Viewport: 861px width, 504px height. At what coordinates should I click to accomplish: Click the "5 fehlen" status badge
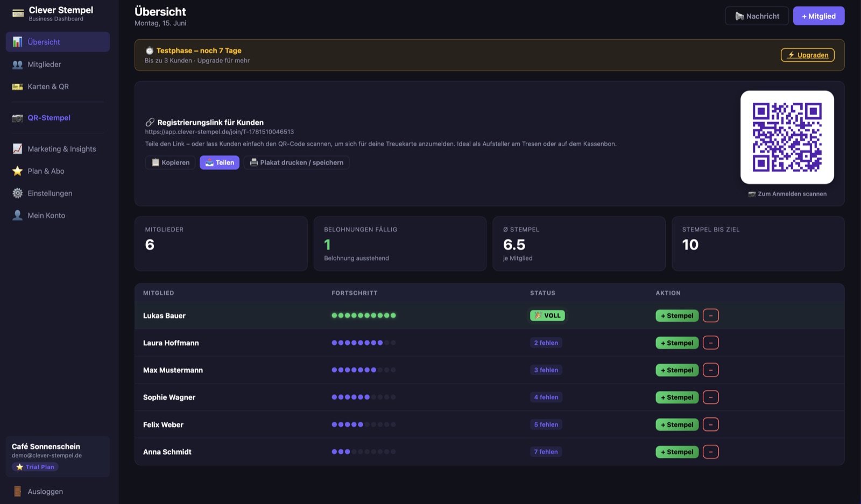(546, 424)
